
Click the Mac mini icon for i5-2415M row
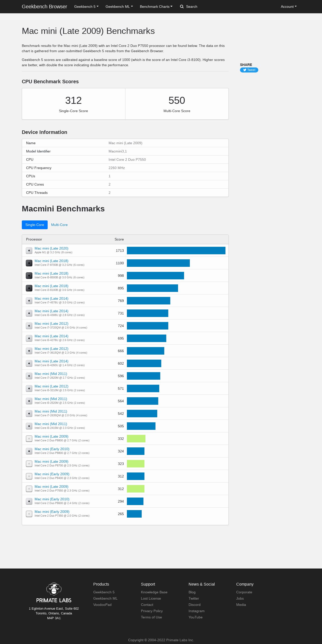pos(29,426)
